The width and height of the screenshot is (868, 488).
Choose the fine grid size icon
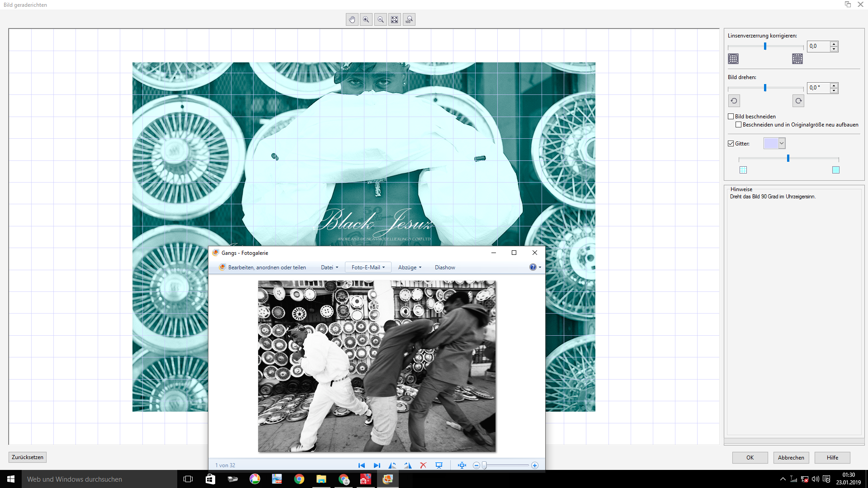pos(836,170)
